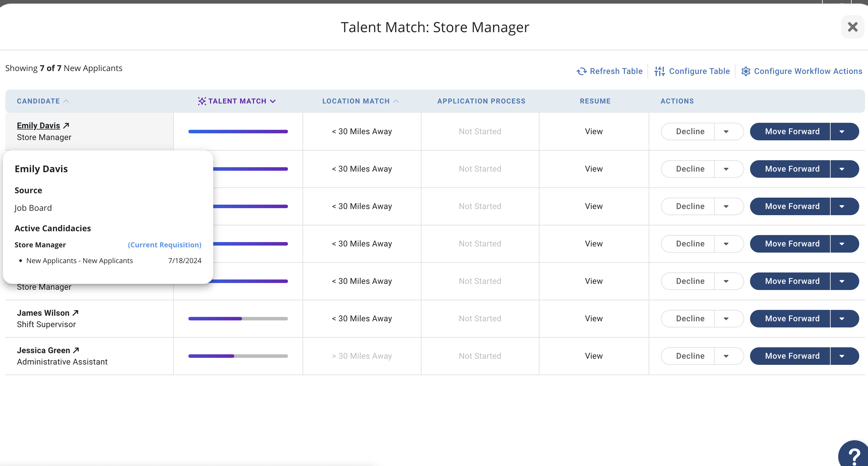Image resolution: width=868 pixels, height=466 pixels.
Task: Click the 7/18/2024 date in popup
Action: [185, 261]
